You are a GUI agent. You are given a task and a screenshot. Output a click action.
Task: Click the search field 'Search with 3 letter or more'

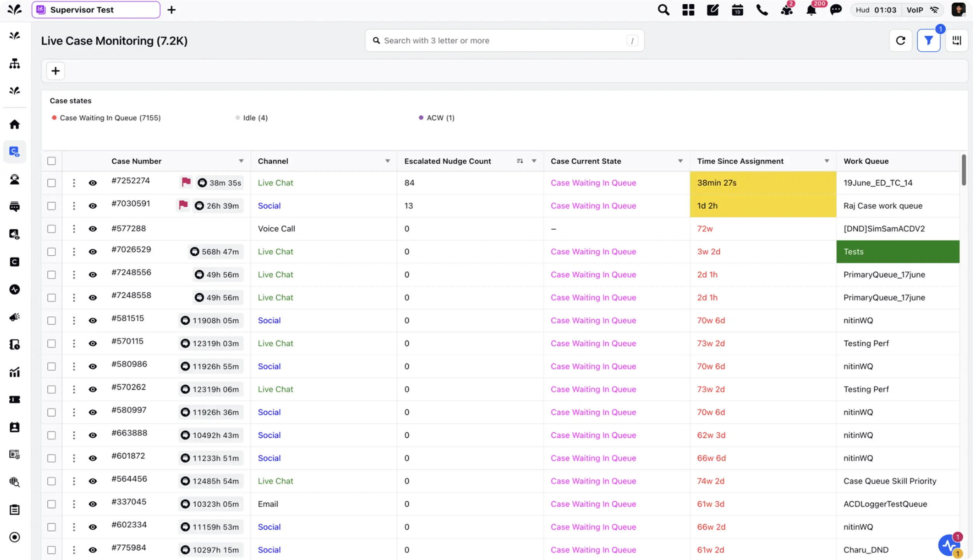tap(504, 40)
